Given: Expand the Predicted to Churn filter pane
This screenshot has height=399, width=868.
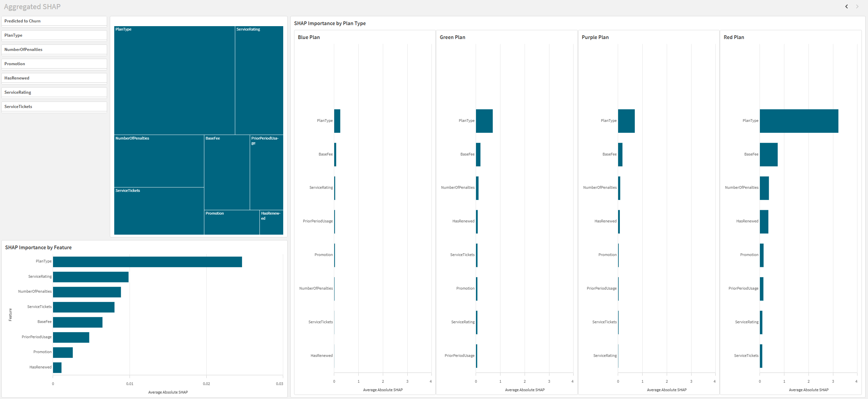Looking at the screenshot, I should 54,21.
